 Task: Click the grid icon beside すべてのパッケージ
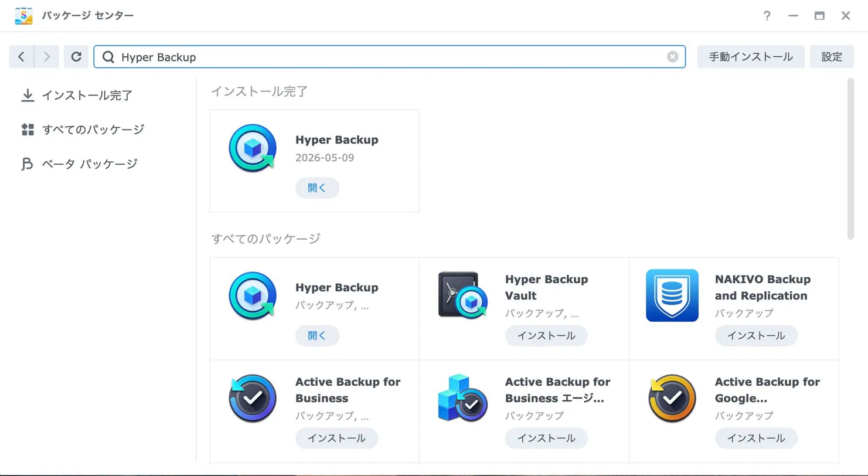[28, 130]
